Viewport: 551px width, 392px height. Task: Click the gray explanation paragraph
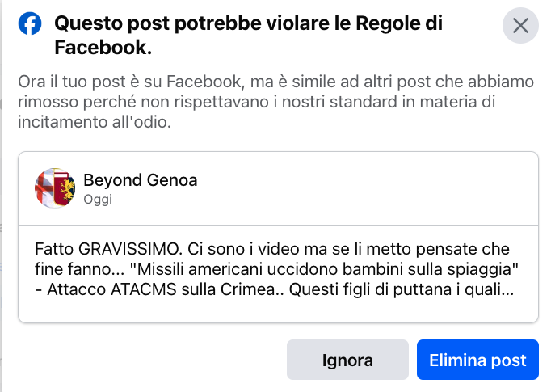pos(275,102)
